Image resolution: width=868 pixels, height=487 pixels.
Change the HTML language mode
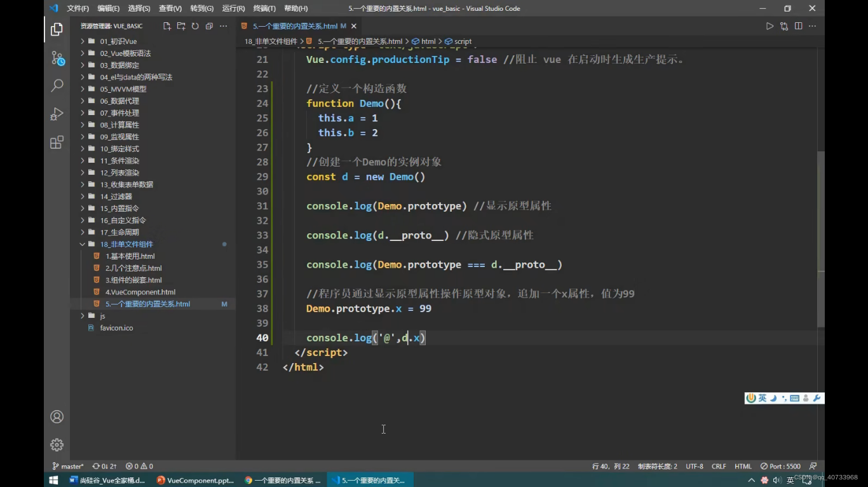(743, 466)
